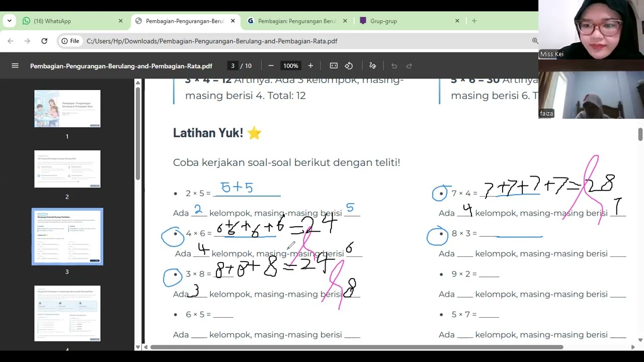The height and width of the screenshot is (362, 644).
Task: Zoom in the PDF
Action: pyautogui.click(x=310, y=66)
